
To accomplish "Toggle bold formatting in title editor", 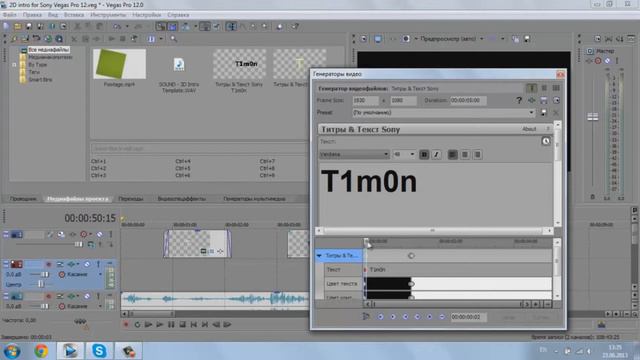I will click(424, 154).
